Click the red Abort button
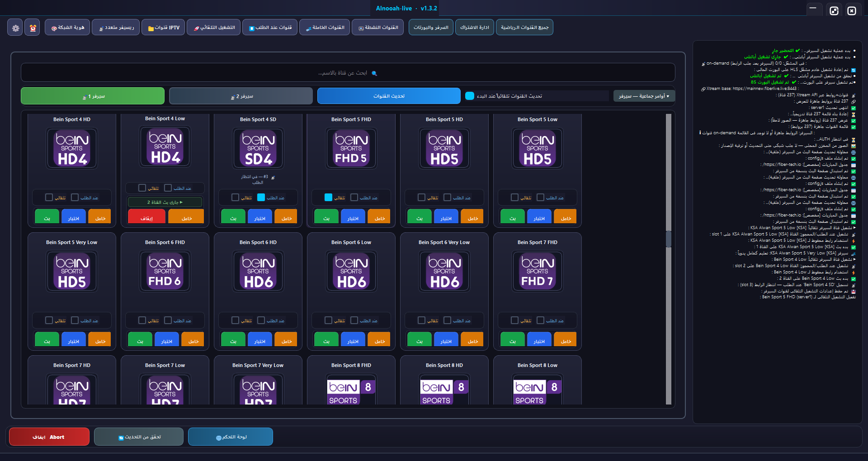Viewport: 868px width, 461px height. click(49, 437)
